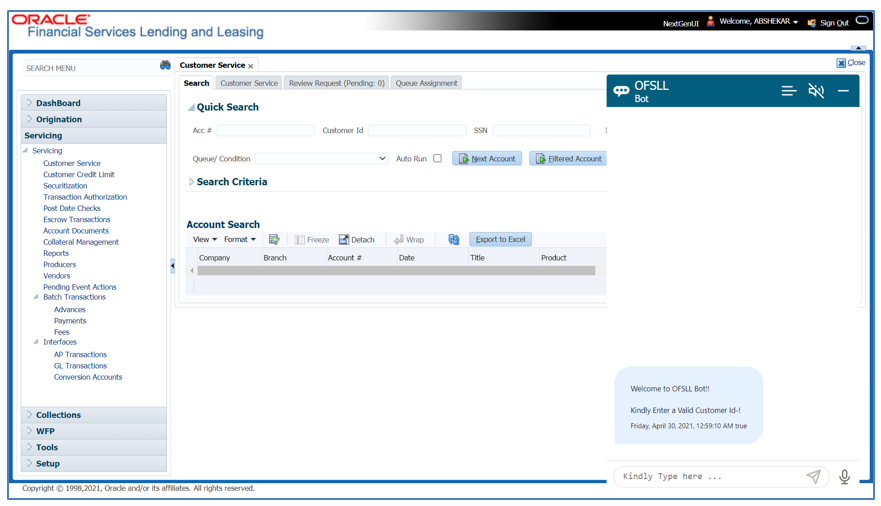Open the Queue Assignment tab
The height and width of the screenshot is (506, 881).
tap(426, 83)
